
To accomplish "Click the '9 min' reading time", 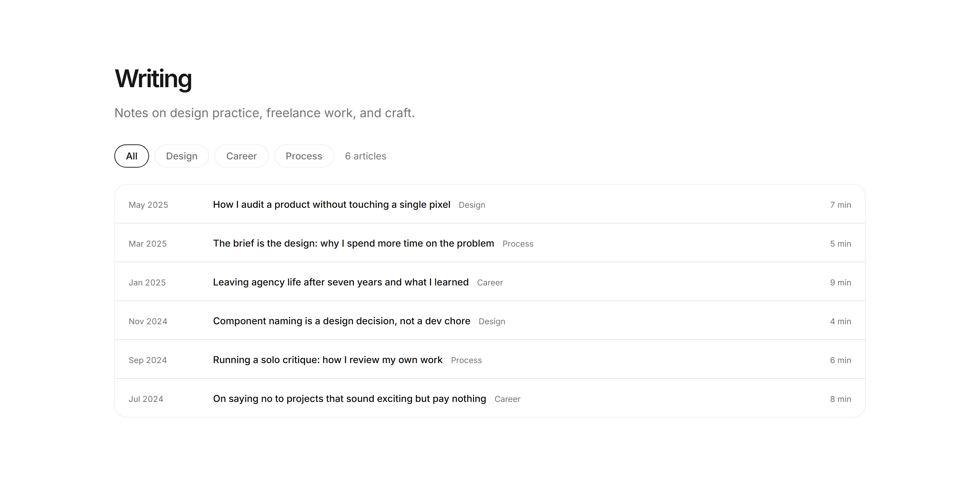I will coord(840,283).
